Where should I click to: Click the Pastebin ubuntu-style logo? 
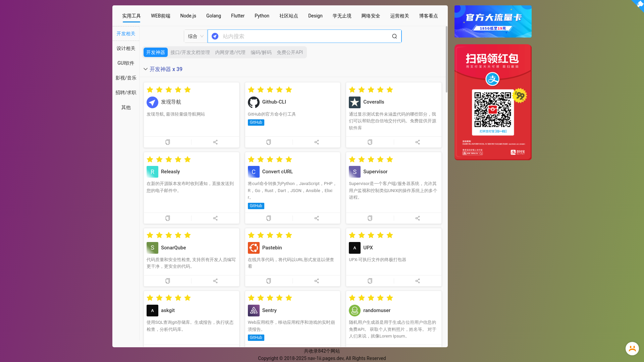pos(254,248)
